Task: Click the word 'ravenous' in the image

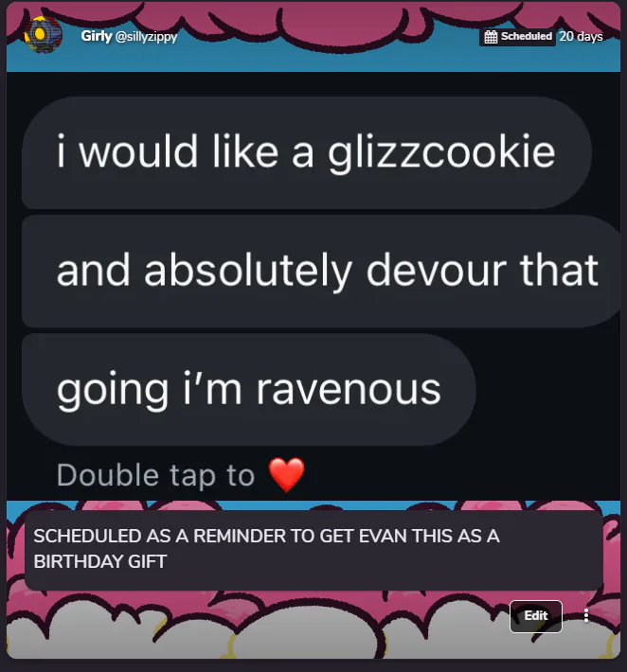Action: click(x=349, y=390)
